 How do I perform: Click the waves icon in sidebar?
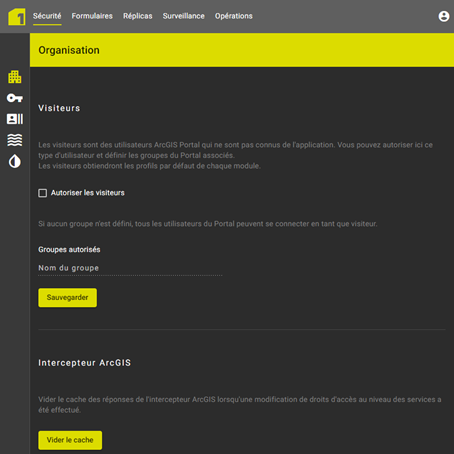15,140
